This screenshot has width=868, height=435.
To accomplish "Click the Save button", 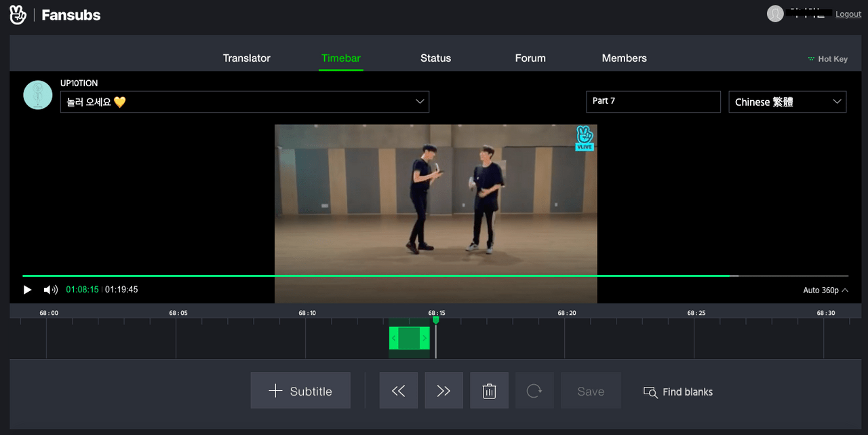I will 591,391.
